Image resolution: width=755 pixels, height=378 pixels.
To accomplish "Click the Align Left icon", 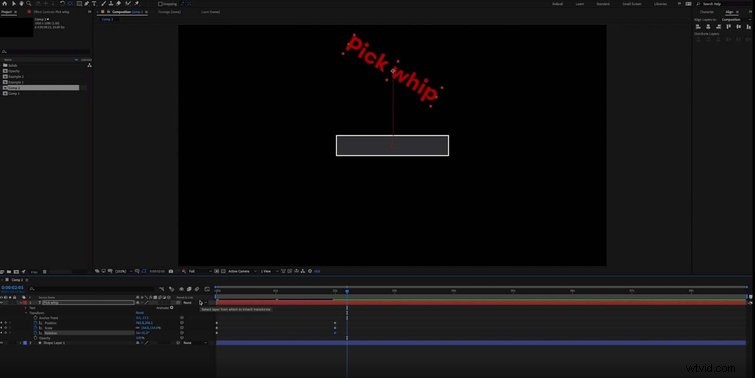I will [698, 27].
